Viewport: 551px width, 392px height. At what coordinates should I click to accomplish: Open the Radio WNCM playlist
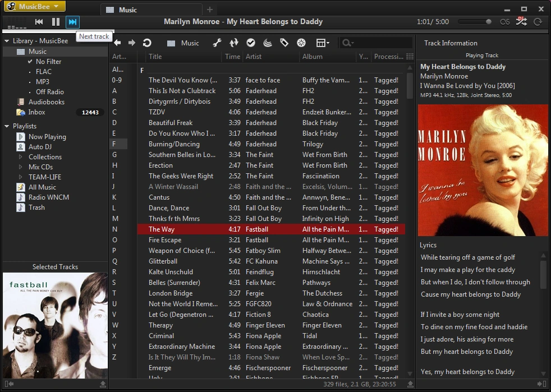pyautogui.click(x=48, y=197)
